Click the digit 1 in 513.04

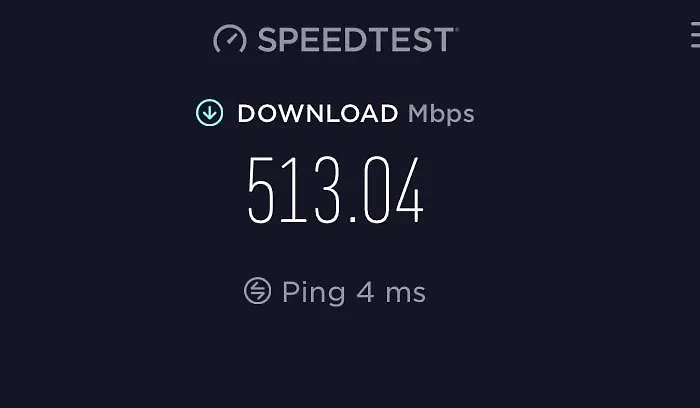tap(293, 190)
